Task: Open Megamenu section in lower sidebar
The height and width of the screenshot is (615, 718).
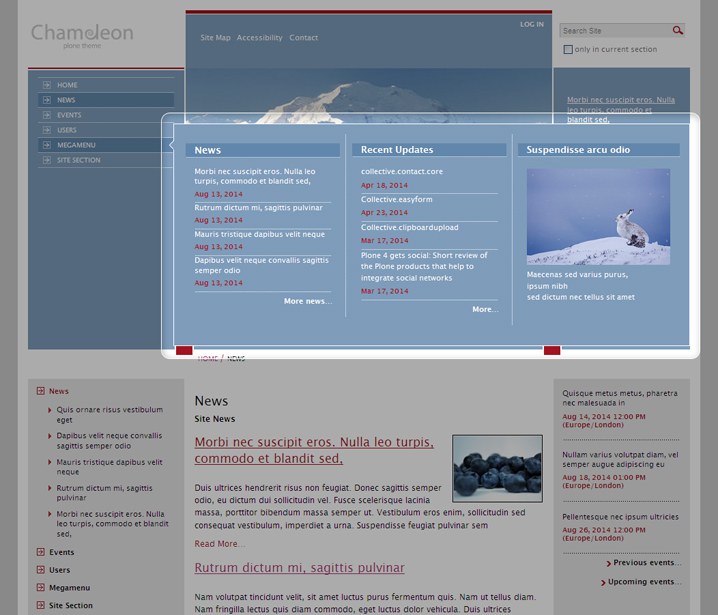Action: 70,588
